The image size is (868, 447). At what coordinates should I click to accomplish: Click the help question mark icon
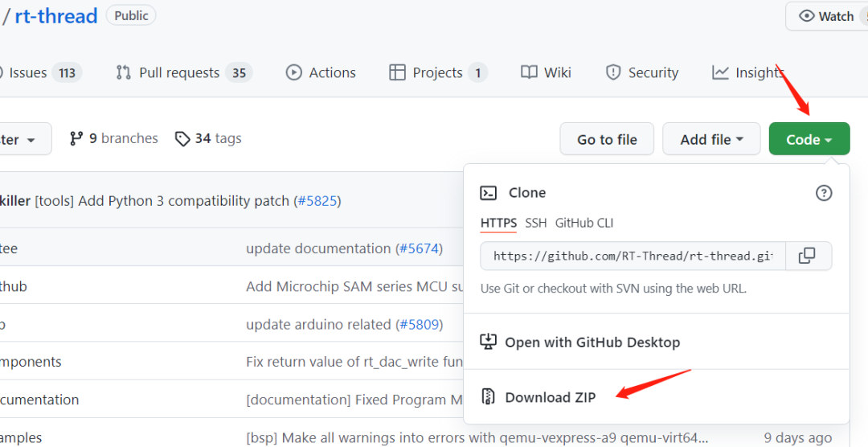coord(824,193)
